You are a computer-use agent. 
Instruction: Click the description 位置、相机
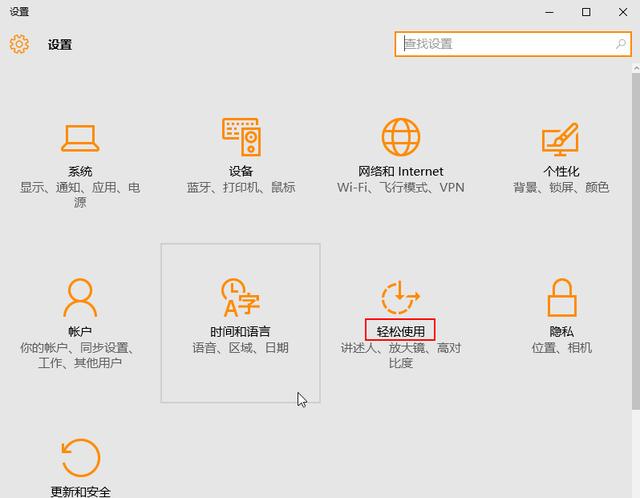click(561, 348)
